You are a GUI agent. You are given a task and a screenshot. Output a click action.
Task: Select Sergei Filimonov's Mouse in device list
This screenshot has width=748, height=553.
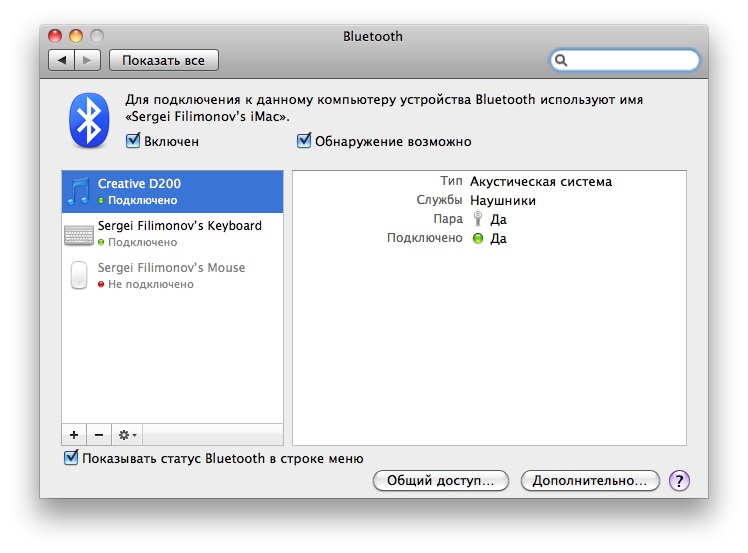pyautogui.click(x=173, y=275)
